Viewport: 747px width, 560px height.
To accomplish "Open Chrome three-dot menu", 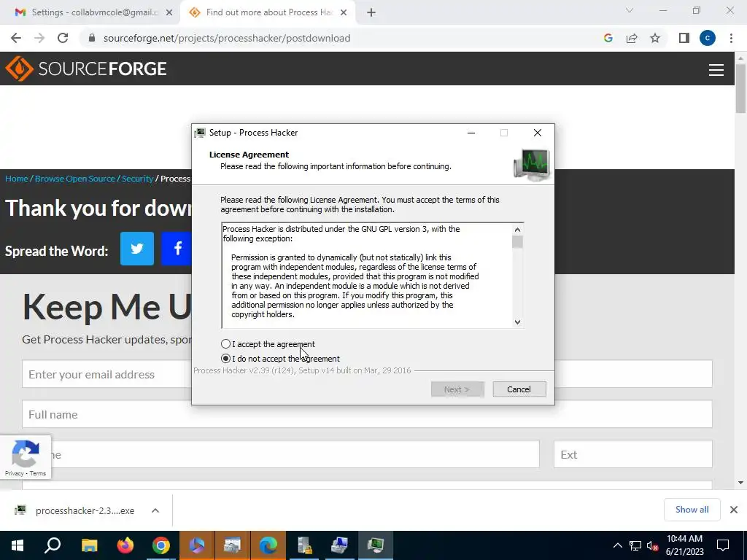I will pos(731,38).
